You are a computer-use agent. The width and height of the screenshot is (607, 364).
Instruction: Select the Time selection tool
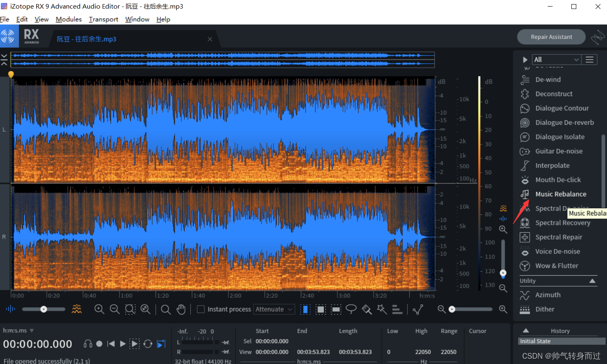[x=305, y=310]
